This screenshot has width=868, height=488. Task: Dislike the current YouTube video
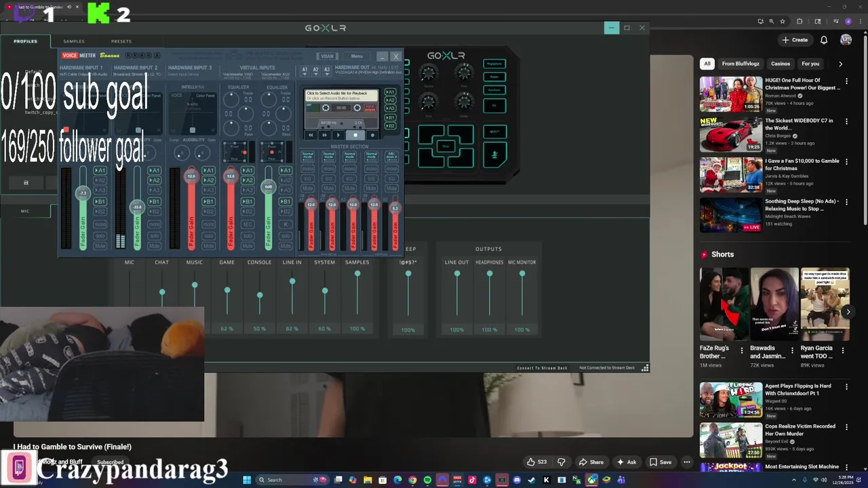click(x=561, y=462)
